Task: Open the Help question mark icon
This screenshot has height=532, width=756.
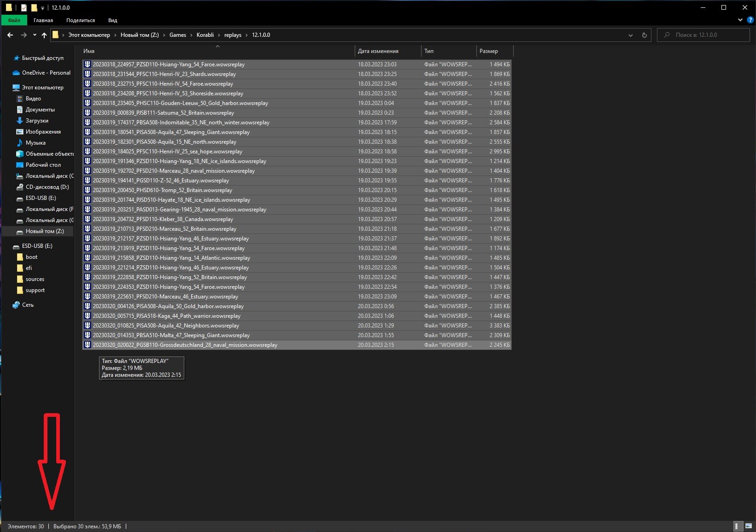Action: 750,20
